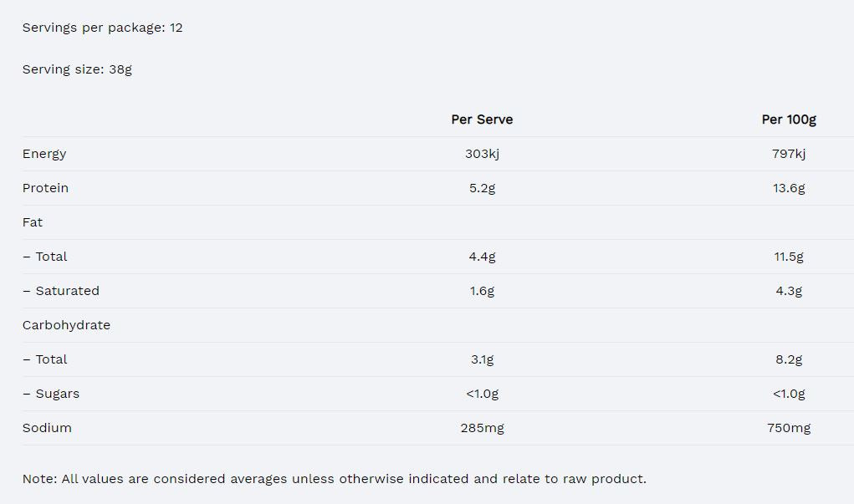Select the Sodium row label

pyautogui.click(x=47, y=428)
